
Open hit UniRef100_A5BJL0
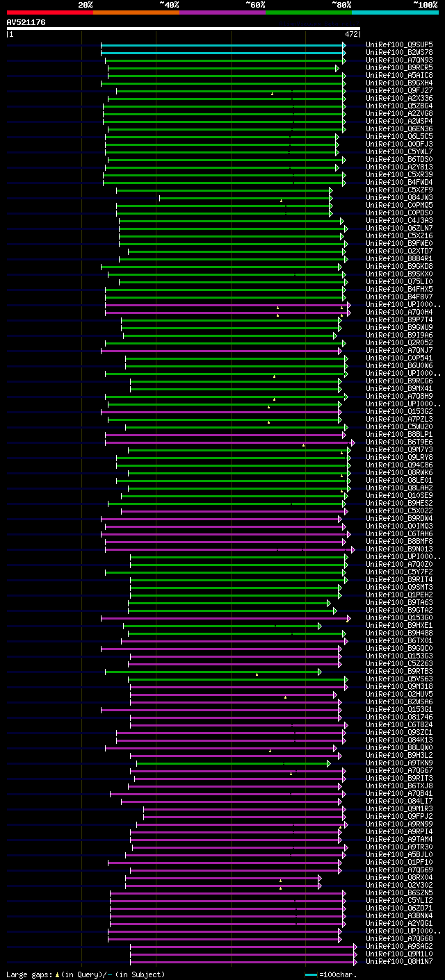pos(399,855)
